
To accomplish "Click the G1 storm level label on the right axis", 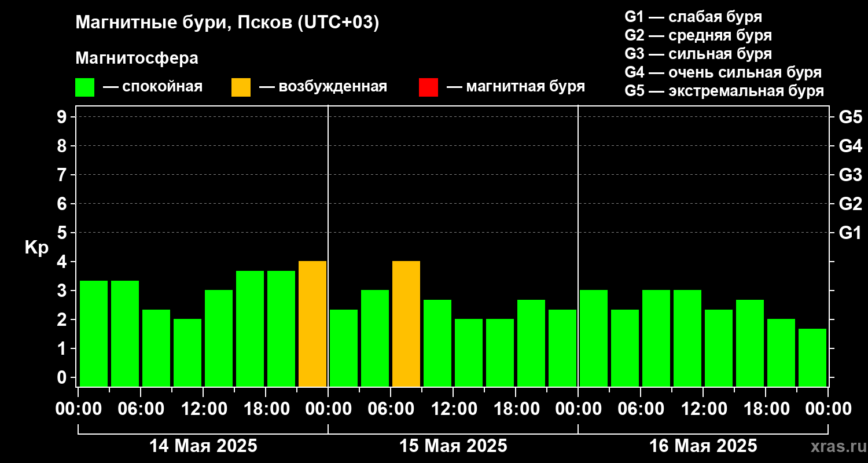I will [850, 233].
